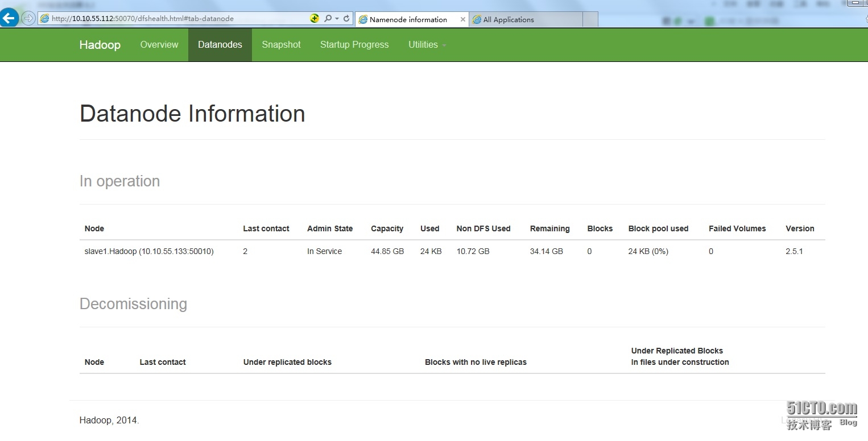The width and height of the screenshot is (868, 441).
Task: Click the Datanode Information heading
Action: pos(192,114)
